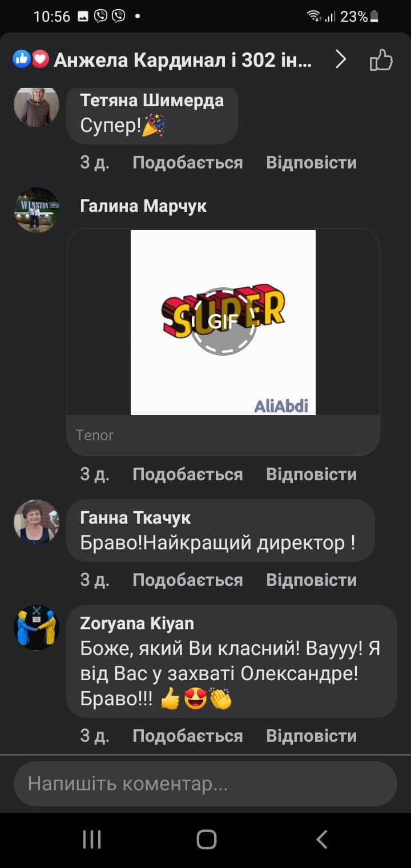Tap the Android home navigation icon
411x868 pixels.
click(x=206, y=839)
